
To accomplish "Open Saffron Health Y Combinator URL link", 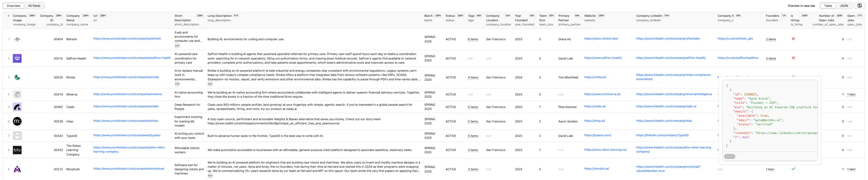I will coord(132,58).
